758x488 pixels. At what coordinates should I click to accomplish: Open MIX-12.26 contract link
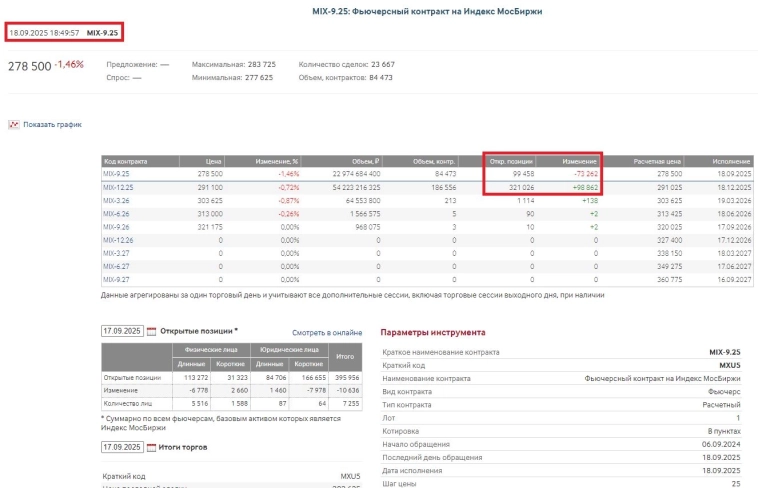120,240
